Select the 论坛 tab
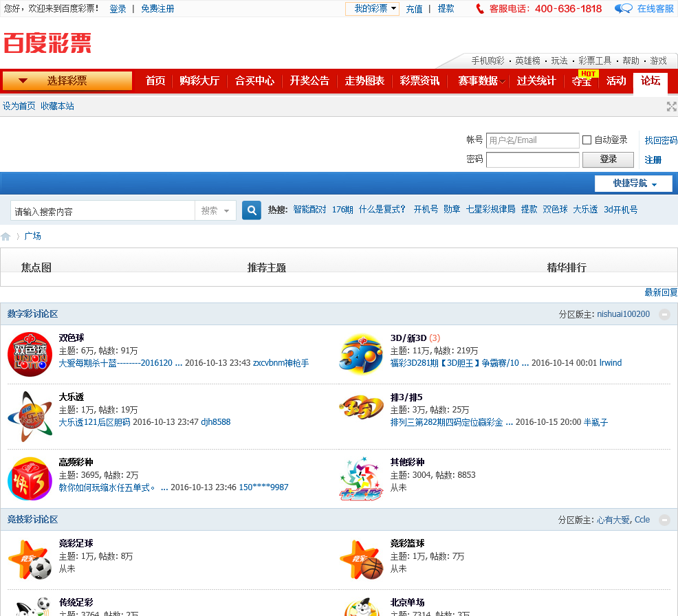This screenshot has width=678, height=616. coord(650,81)
